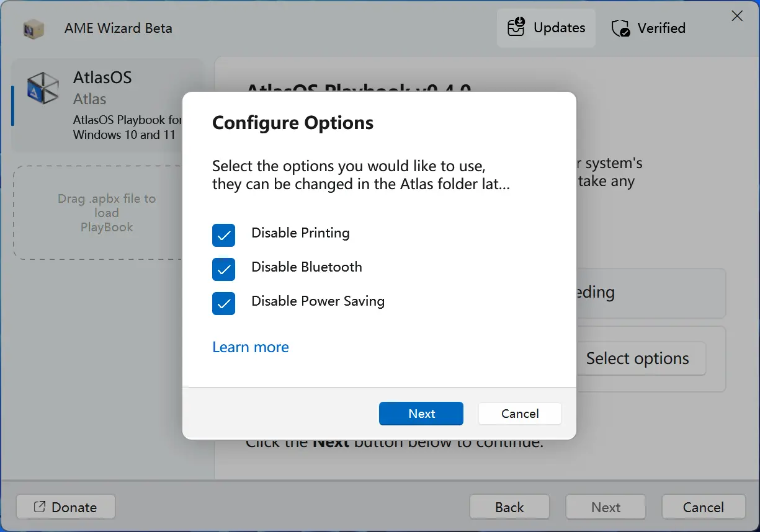
Task: Click the Disable Printing label
Action: (300, 233)
